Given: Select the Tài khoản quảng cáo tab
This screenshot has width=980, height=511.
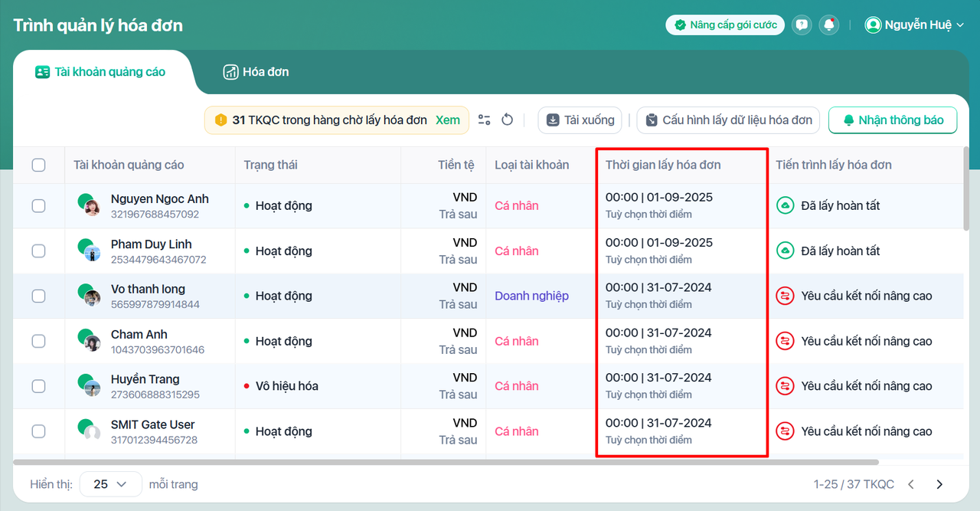Looking at the screenshot, I should point(100,72).
